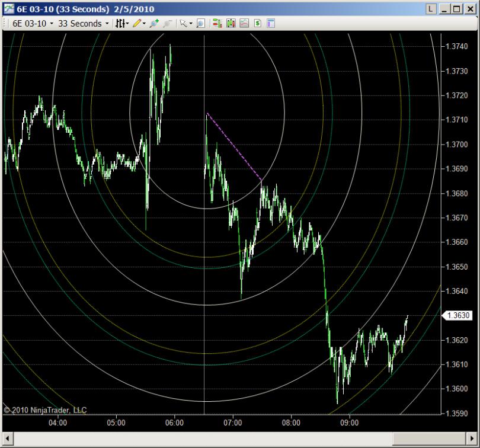The image size is (480, 448).
Task: Minimize the chart window
Action: [x=445, y=9]
